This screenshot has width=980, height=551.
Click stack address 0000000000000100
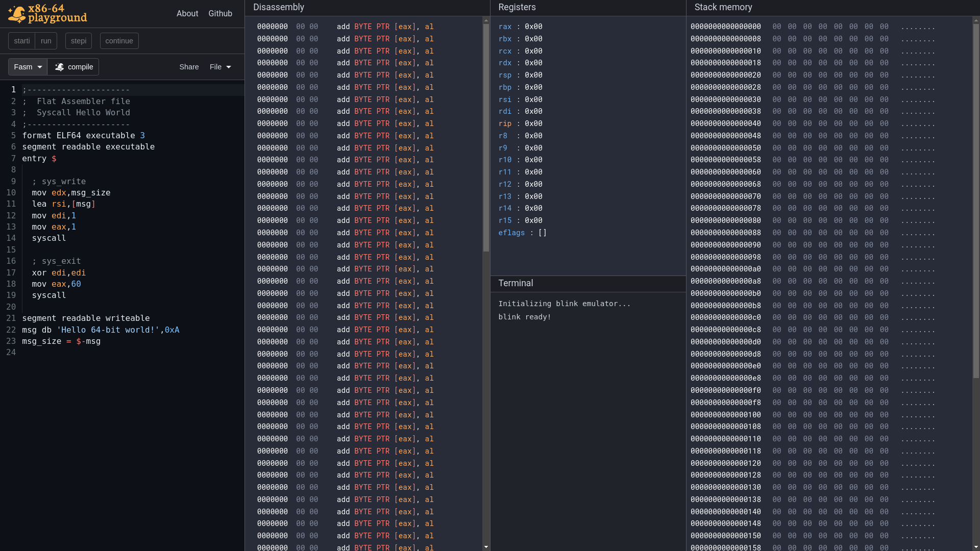tap(725, 415)
